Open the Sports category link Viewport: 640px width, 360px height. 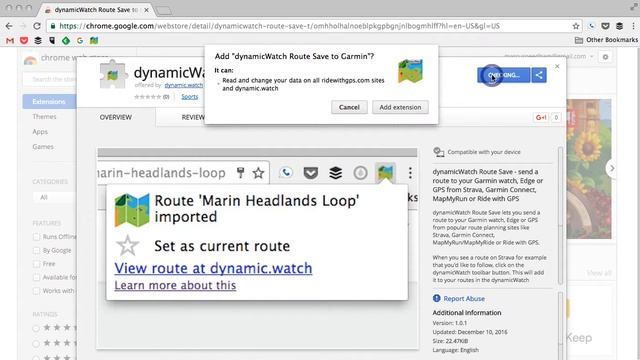click(190, 97)
